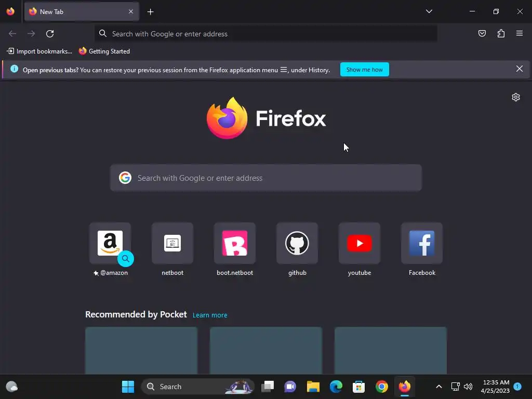The width and height of the screenshot is (532, 399).
Task: Open the Firefox application hamburger menu
Action: point(520,33)
